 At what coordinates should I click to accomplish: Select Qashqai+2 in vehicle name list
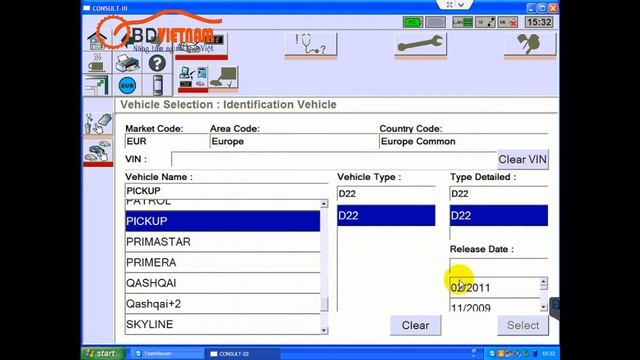pos(222,304)
